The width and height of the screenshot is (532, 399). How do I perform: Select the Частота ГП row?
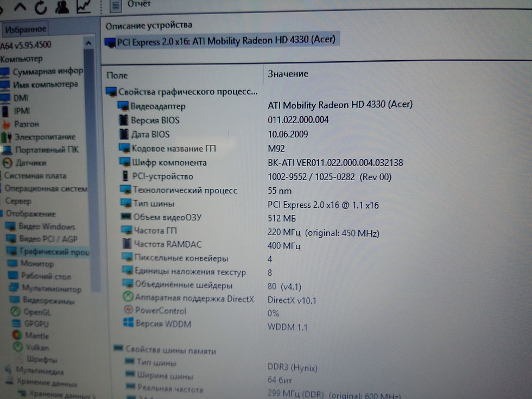click(250, 232)
